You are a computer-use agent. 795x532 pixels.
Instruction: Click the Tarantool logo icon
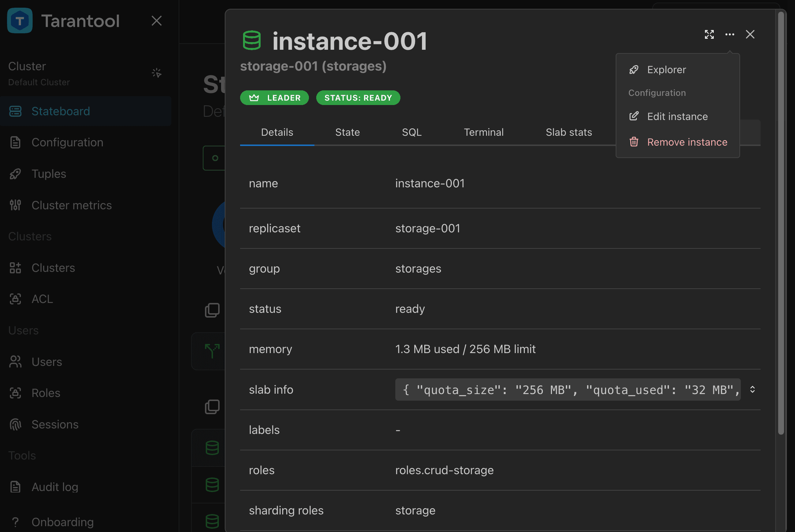point(20,21)
